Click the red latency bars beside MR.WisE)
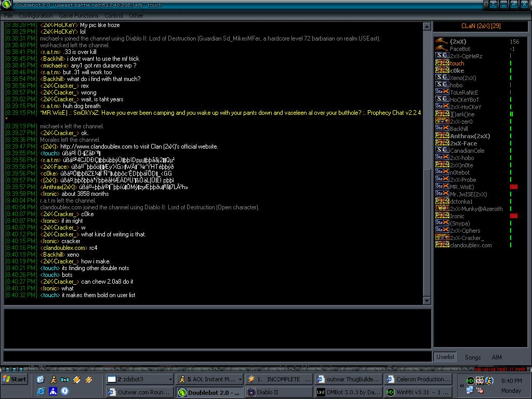The width and height of the screenshot is (532, 399). 514,187
